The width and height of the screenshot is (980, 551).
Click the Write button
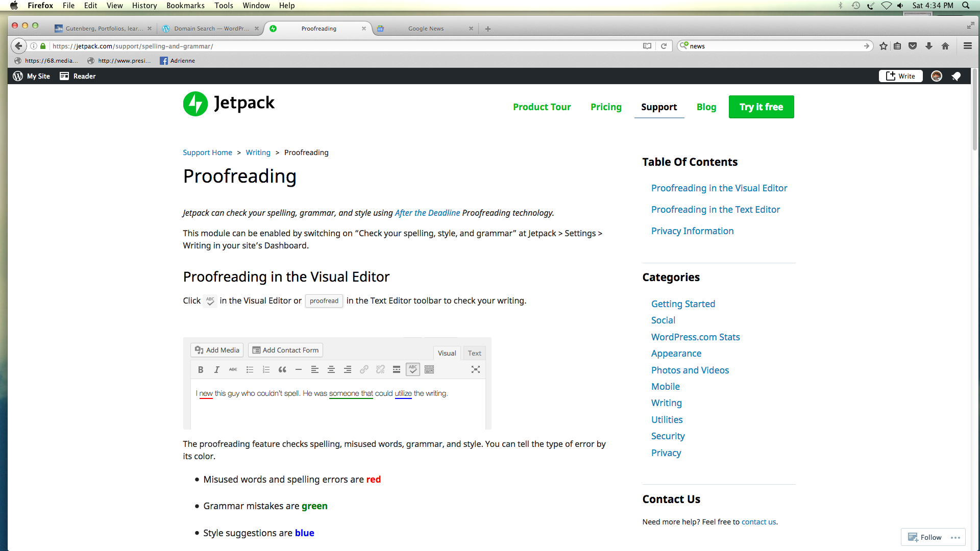click(900, 76)
